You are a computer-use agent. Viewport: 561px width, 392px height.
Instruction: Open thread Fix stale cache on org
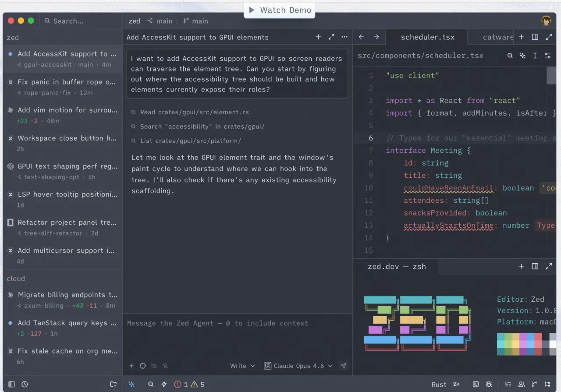[63, 356]
